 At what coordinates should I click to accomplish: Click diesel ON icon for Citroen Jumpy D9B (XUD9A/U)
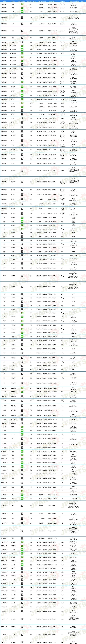pos(22,118)
